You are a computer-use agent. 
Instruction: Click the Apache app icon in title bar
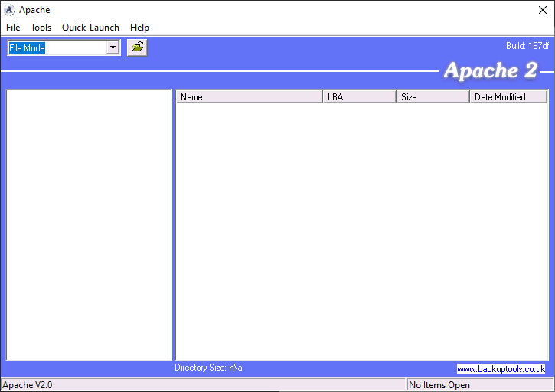coord(9,10)
